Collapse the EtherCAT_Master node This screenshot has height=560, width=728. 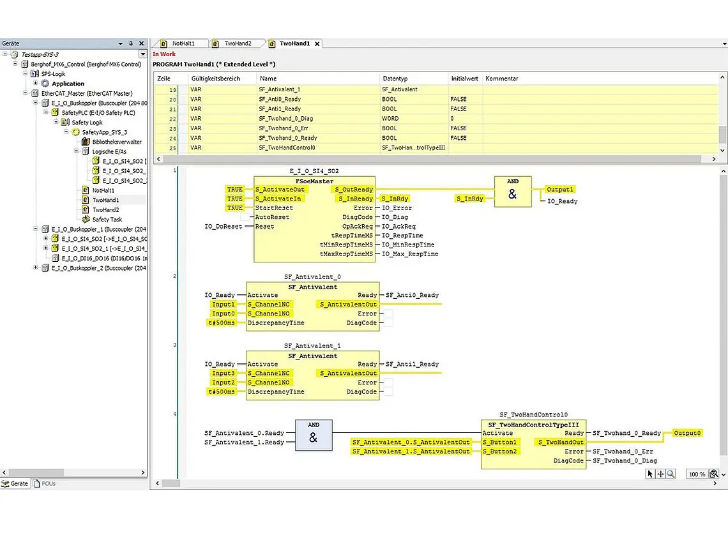[25, 93]
